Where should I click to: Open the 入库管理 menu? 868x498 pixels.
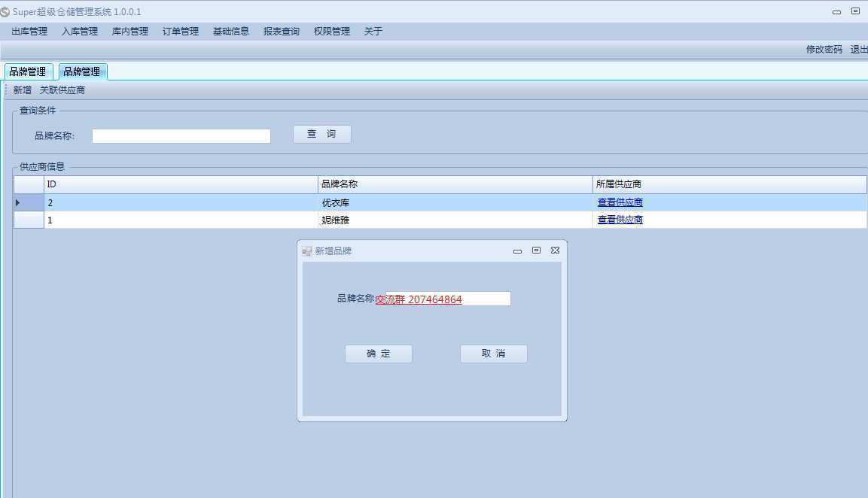pyautogui.click(x=80, y=32)
